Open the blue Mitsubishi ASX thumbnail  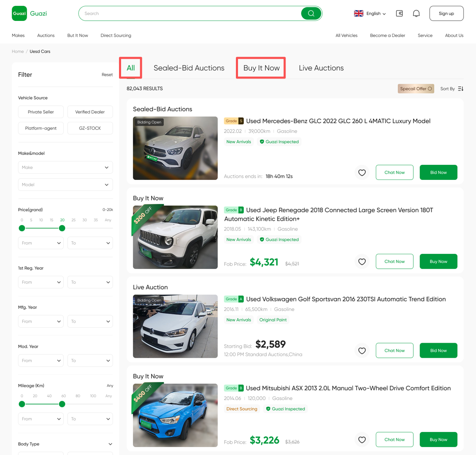[175, 415]
